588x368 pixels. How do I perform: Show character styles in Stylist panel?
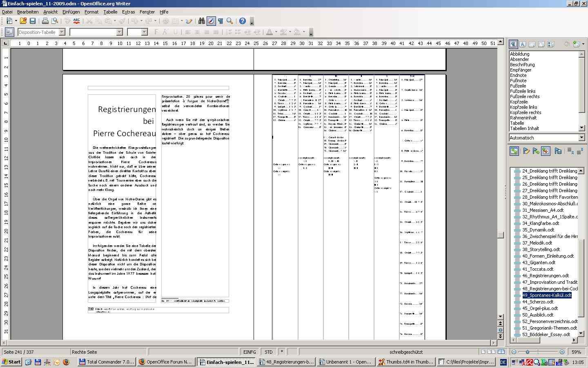click(x=522, y=44)
